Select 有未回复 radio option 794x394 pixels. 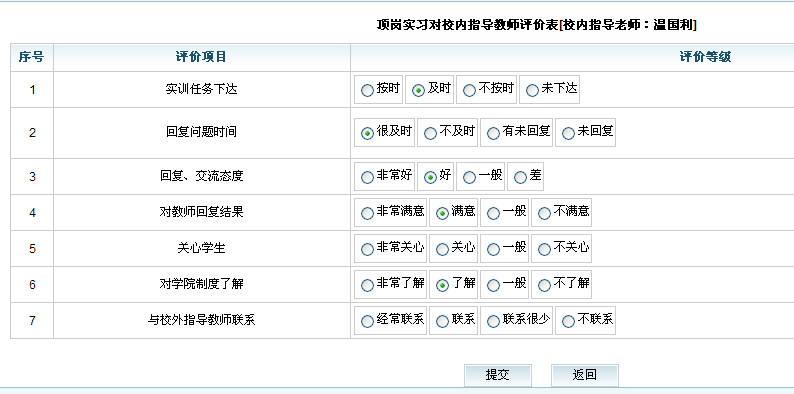(x=493, y=134)
